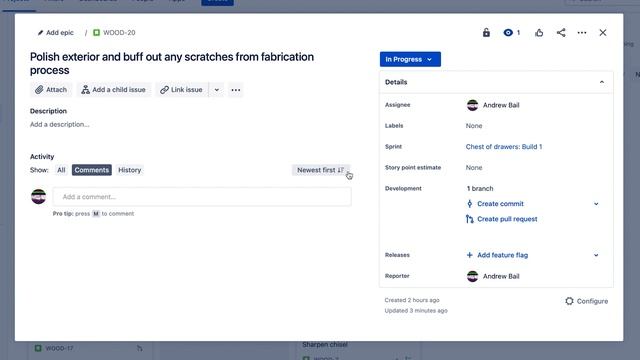Click Create pull request link

(x=507, y=219)
